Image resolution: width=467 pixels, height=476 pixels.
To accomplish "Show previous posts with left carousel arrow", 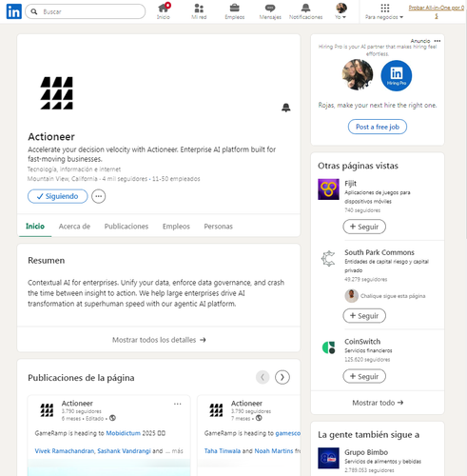I will pos(263,377).
